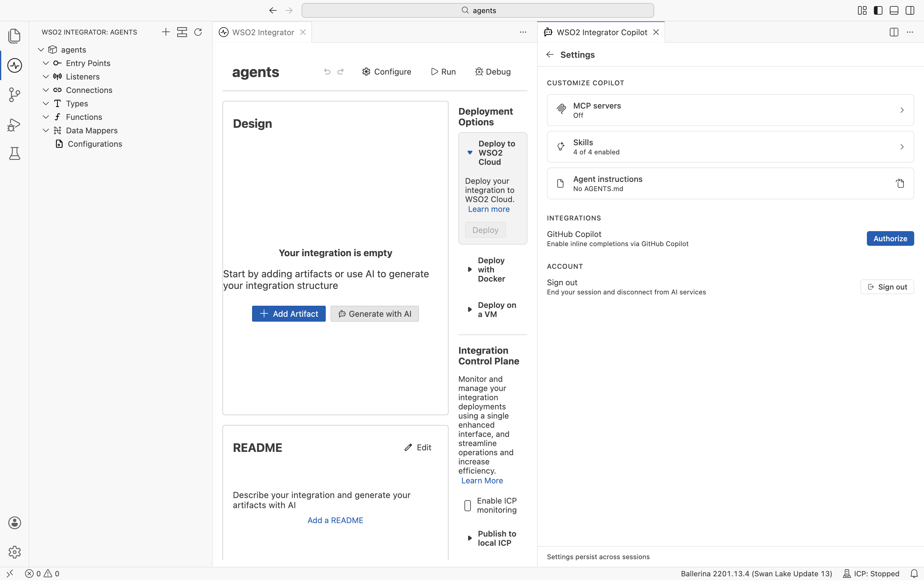Click the Deploy button

point(486,230)
